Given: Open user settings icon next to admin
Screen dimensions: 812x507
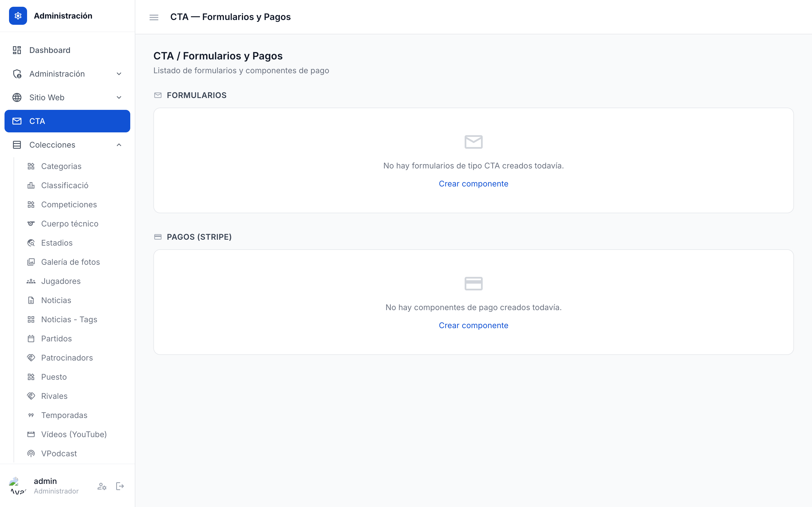Looking at the screenshot, I should (x=102, y=486).
